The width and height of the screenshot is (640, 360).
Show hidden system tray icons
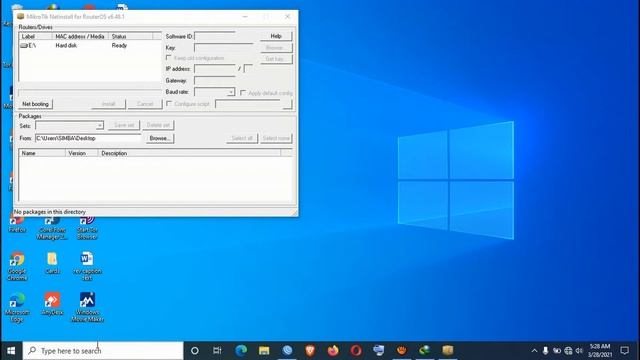[534, 351]
